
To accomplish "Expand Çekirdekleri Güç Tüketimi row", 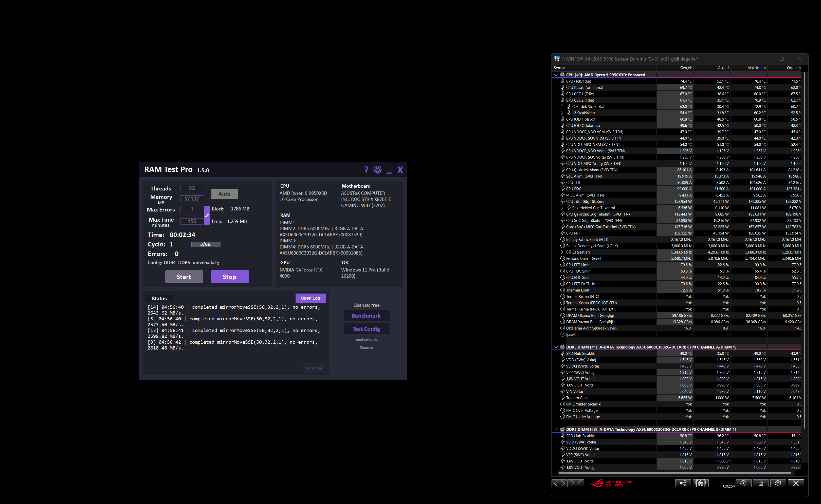I will click(x=562, y=208).
